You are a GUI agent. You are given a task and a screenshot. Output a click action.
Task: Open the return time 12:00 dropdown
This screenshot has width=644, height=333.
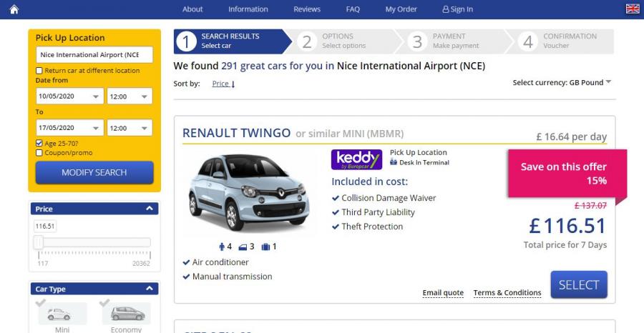(130, 127)
